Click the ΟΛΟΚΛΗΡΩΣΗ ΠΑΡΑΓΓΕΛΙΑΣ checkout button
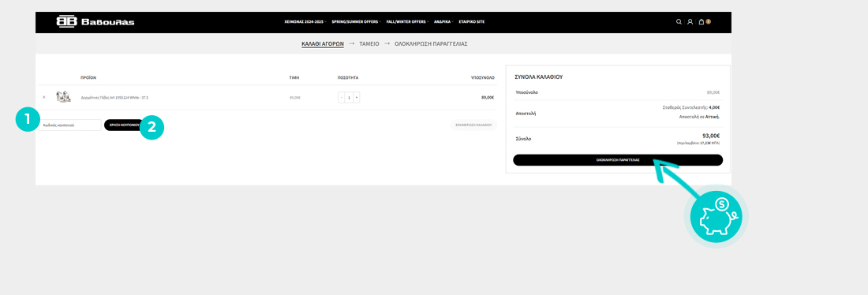Image resolution: width=868 pixels, height=295 pixels. [x=618, y=160]
